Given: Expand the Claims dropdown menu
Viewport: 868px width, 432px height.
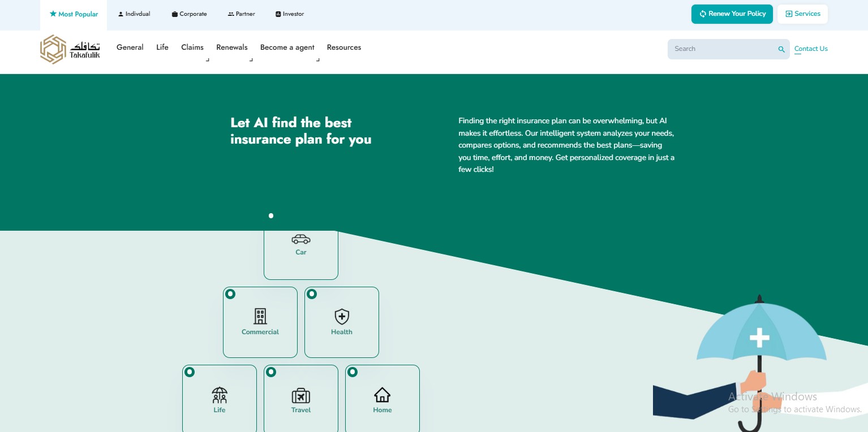Looking at the screenshot, I should coord(192,47).
